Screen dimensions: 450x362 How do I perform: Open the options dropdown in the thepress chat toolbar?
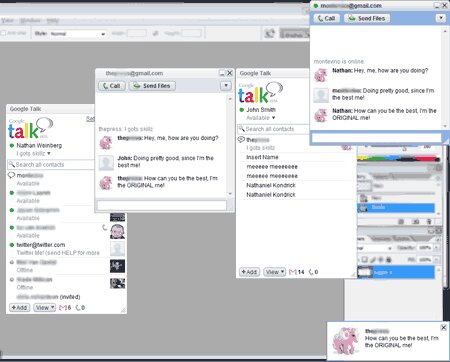click(x=226, y=86)
